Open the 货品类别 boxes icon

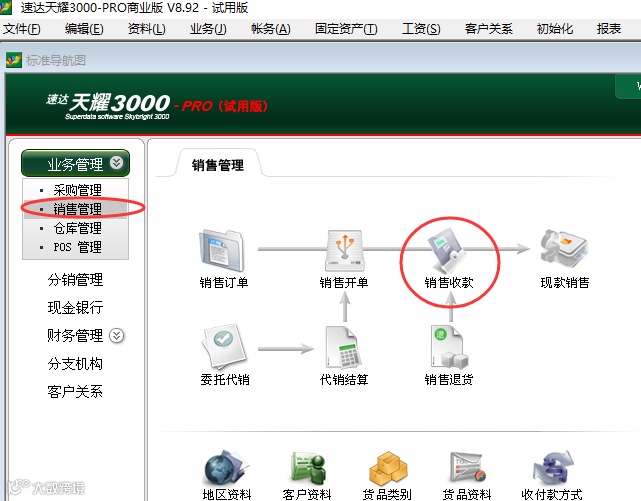pyautogui.click(x=388, y=467)
